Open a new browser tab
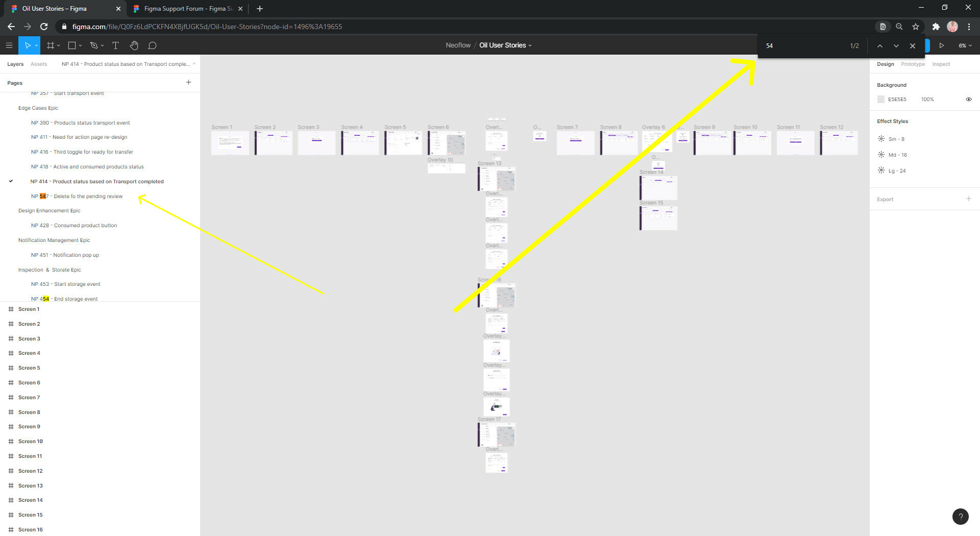Viewport: 980px width, 536px height. (260, 9)
